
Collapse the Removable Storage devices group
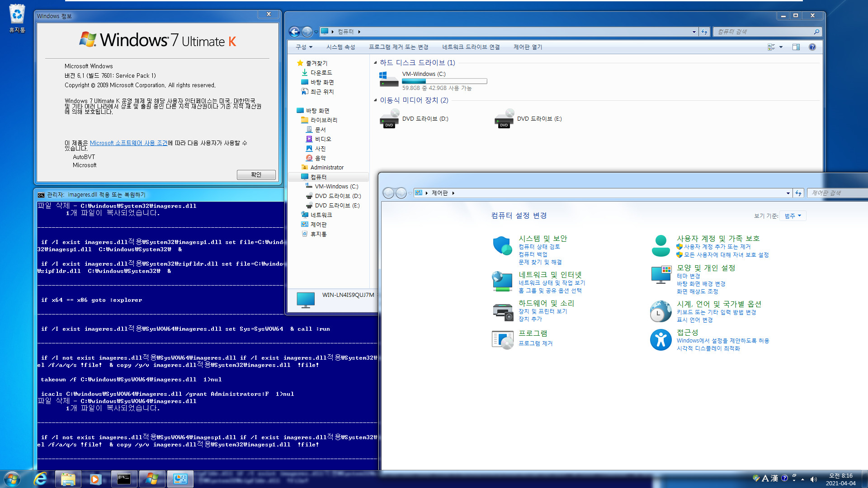click(375, 100)
